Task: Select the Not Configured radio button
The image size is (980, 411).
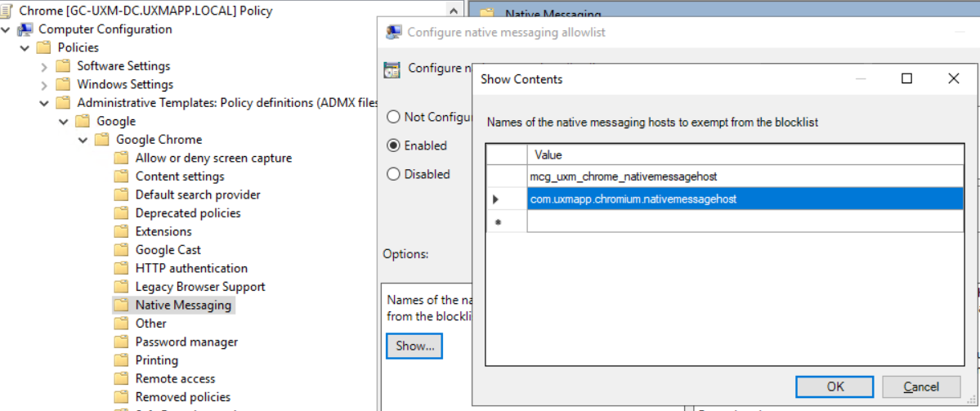Action: tap(394, 117)
